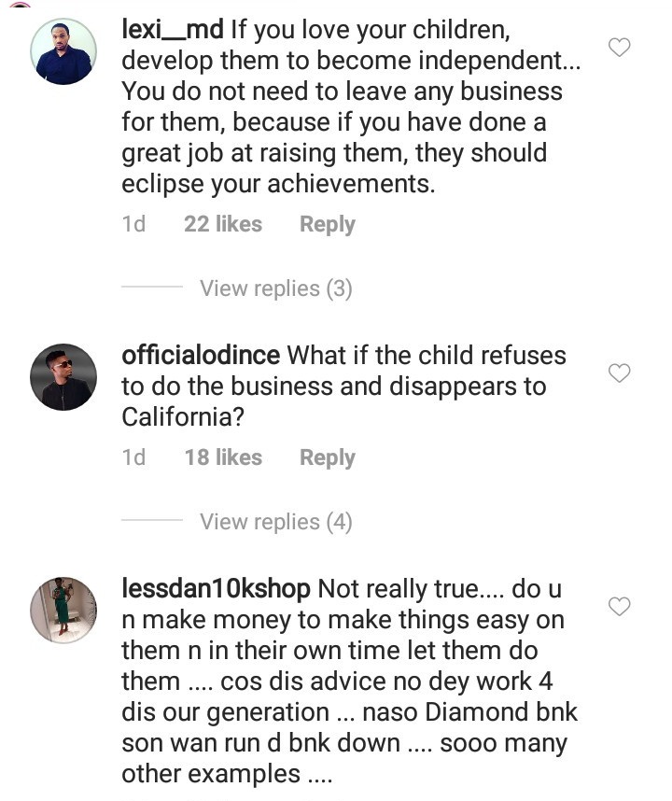Like the lexi__md comment with heart
Screen dimensions: 672x801
point(620,47)
